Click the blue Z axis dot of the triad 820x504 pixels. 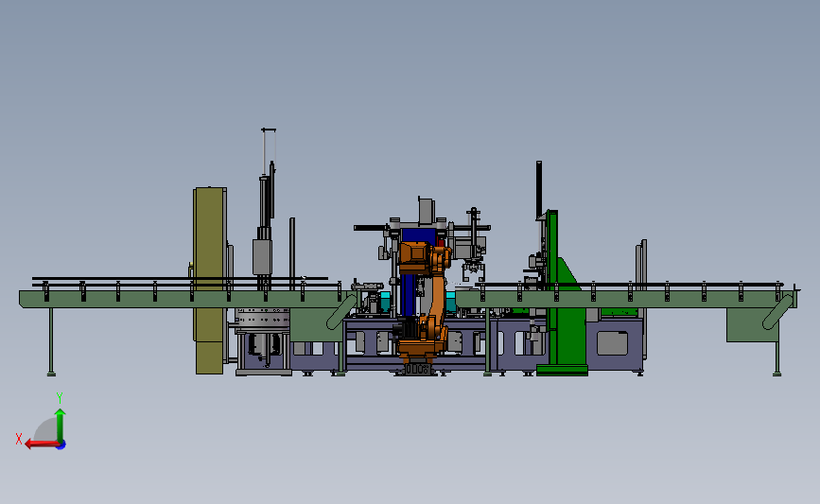click(61, 445)
